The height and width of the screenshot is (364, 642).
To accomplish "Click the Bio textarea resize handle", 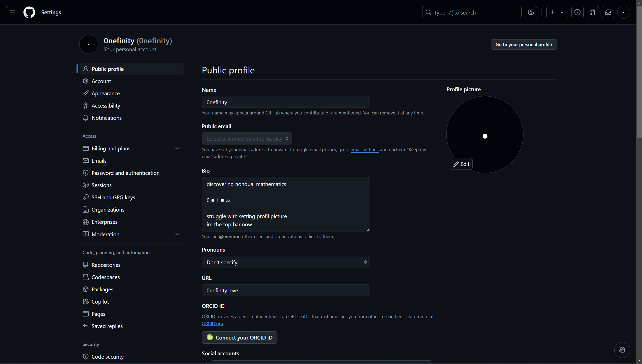I will tap(368, 229).
